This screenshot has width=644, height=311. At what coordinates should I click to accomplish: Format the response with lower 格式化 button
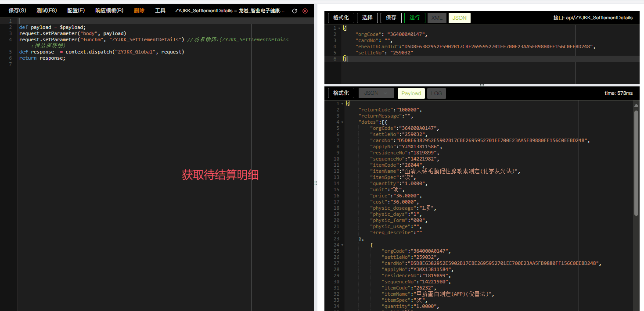coord(341,93)
